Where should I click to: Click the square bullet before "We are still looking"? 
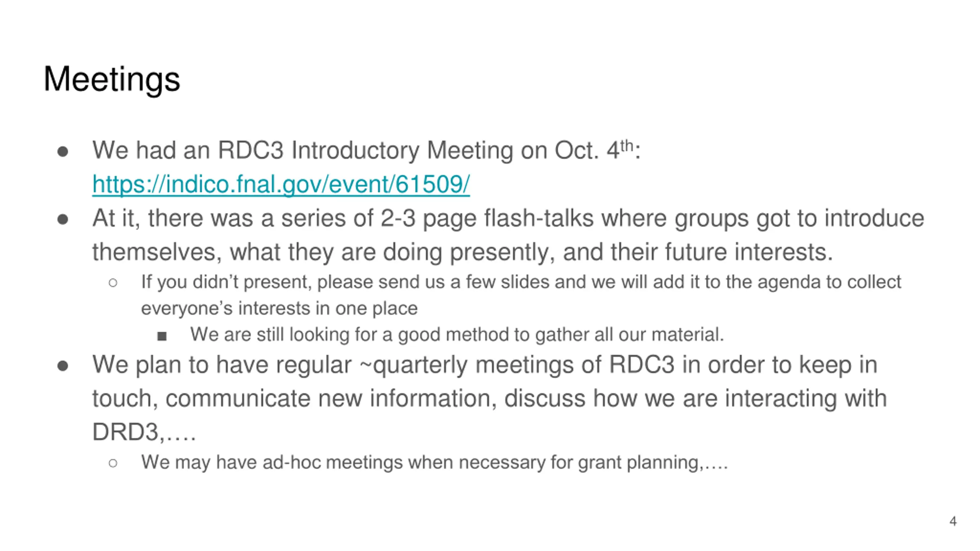pyautogui.click(x=162, y=336)
